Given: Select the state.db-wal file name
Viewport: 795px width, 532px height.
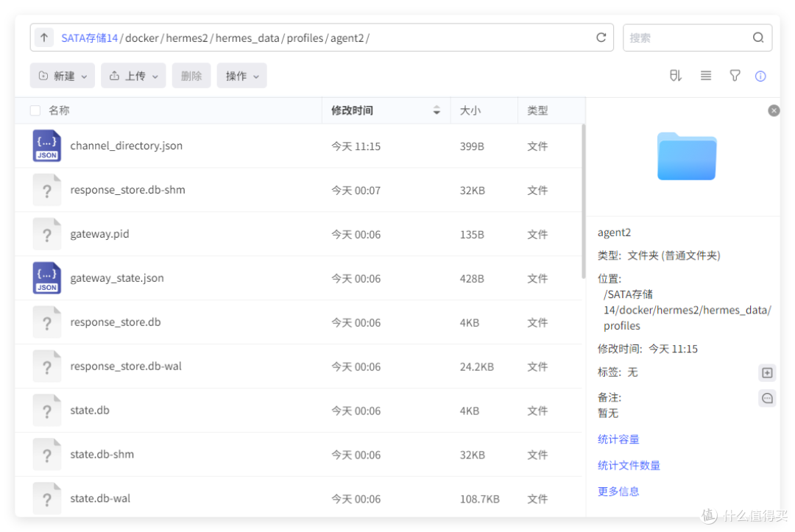Looking at the screenshot, I should [x=100, y=499].
